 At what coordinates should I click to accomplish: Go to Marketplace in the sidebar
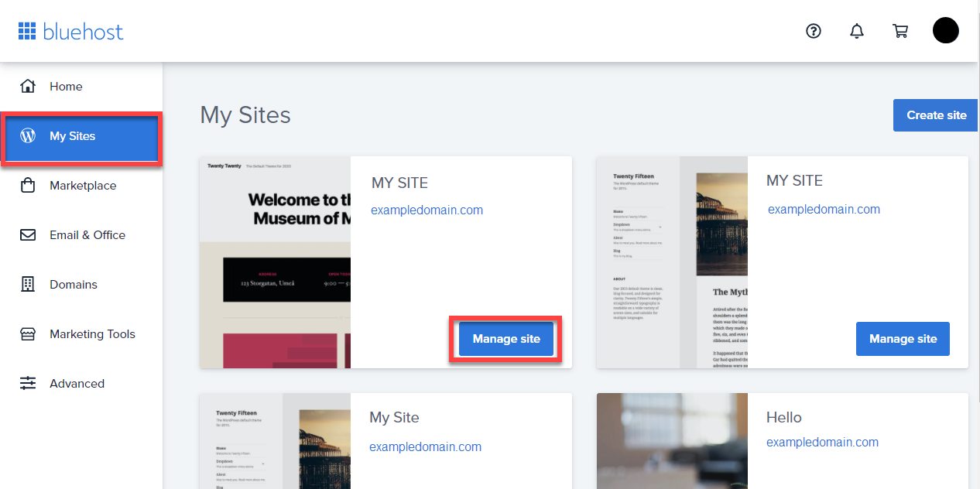[x=83, y=186]
